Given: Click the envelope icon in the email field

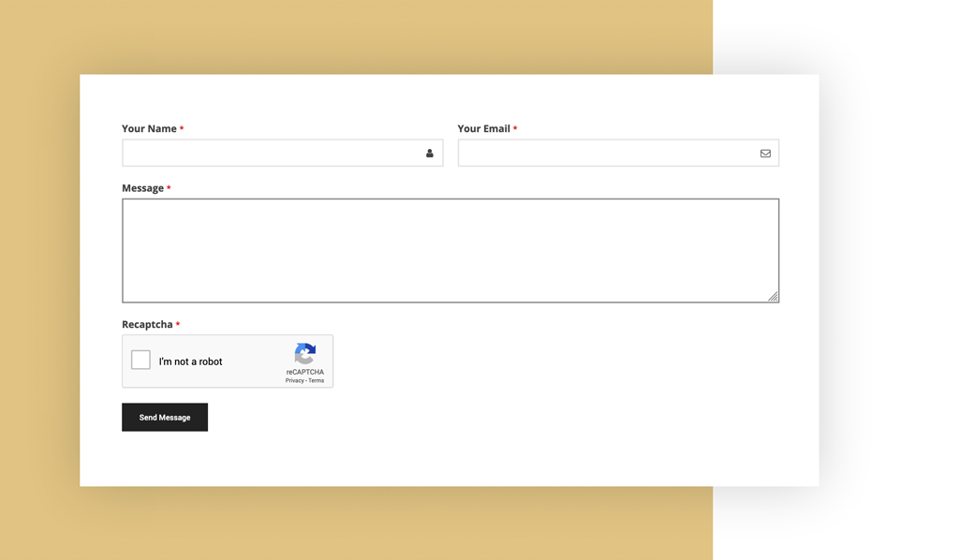Looking at the screenshot, I should tap(764, 153).
